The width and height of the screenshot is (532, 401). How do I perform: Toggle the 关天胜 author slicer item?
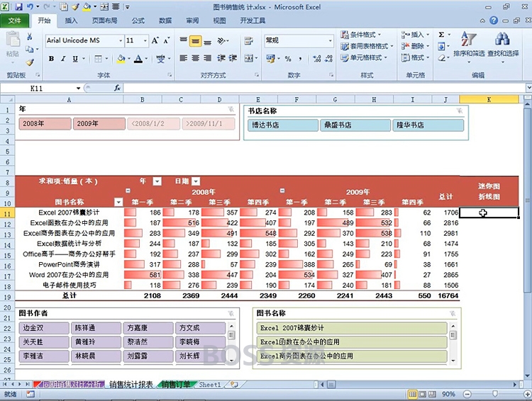click(44, 341)
